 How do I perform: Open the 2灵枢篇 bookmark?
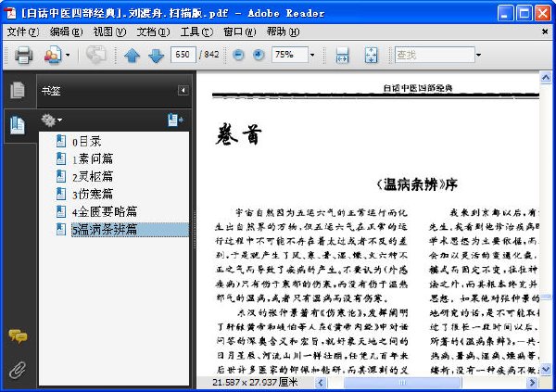pyautogui.click(x=93, y=177)
